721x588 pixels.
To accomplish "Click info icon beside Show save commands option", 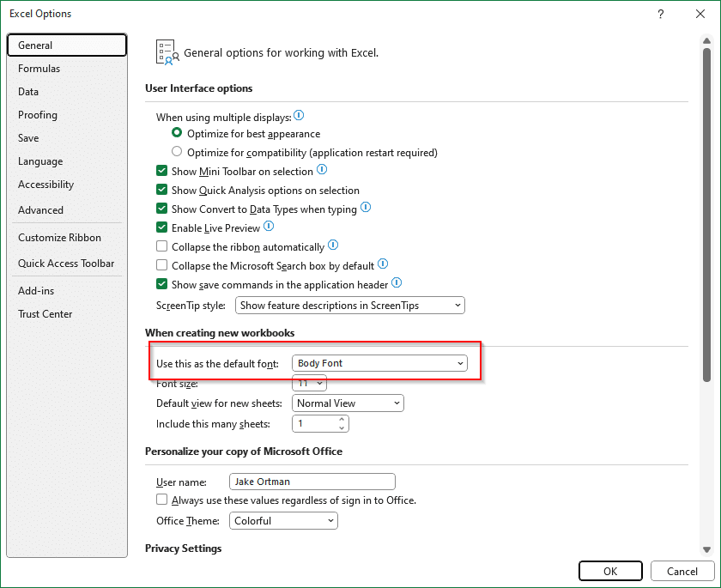I will [397, 282].
